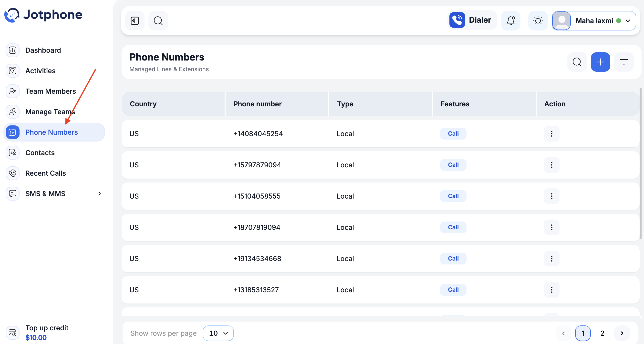Click the Dialer label
Screen dimensions: 644x344
tap(480, 20)
